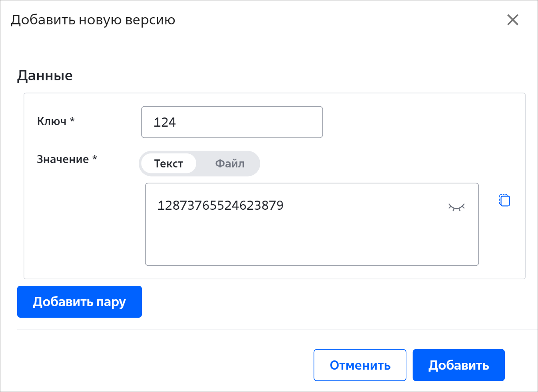Confirm with the blue Добавить button

(x=458, y=365)
